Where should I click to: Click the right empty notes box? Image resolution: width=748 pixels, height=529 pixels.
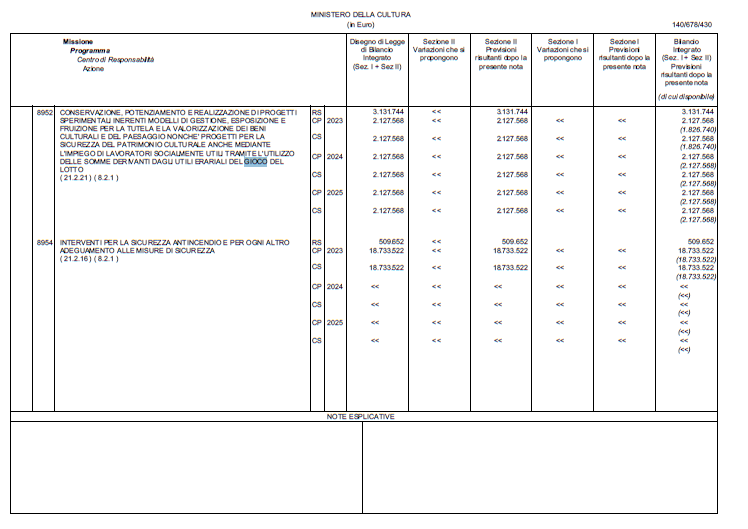540,467
